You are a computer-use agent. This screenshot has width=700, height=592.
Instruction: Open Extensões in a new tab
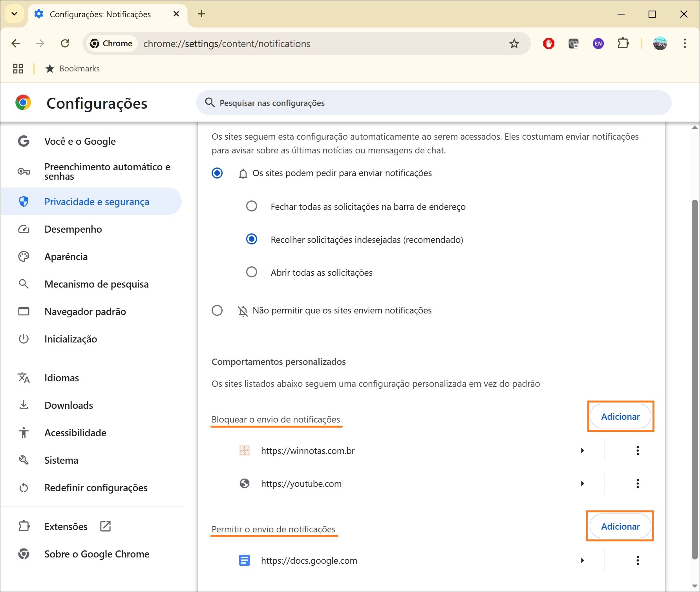click(x=91, y=526)
